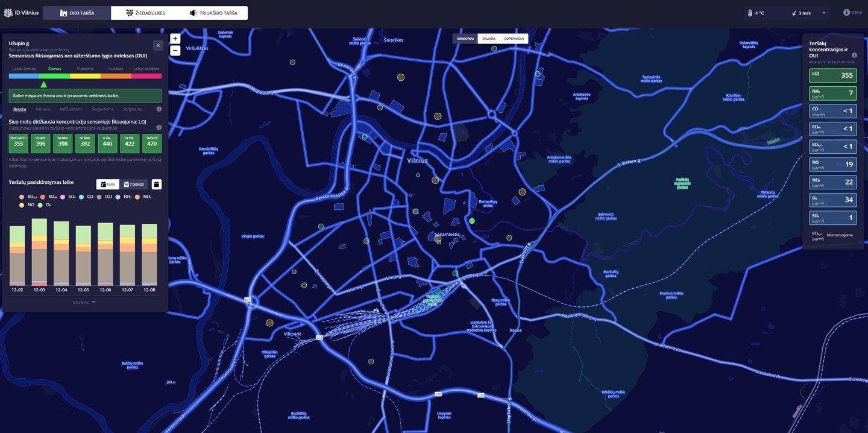Zoom out the map with minus button
The width and height of the screenshot is (868, 433).
[175, 51]
